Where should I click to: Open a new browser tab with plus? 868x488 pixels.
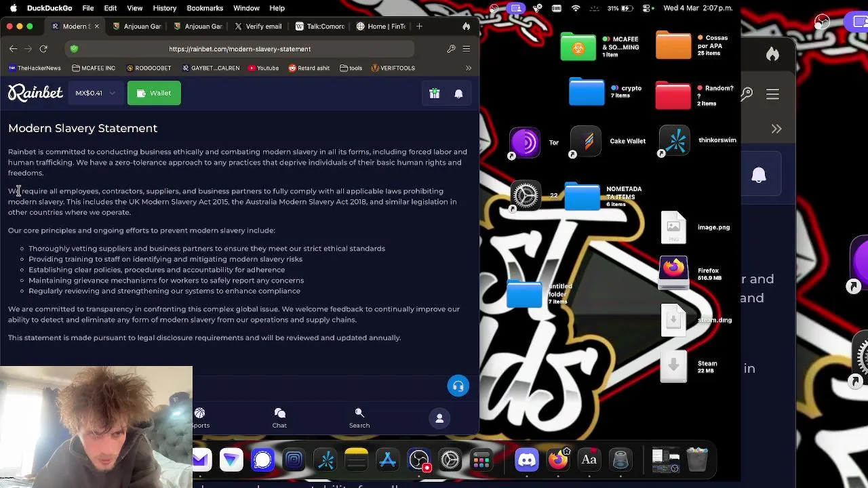[x=419, y=26]
